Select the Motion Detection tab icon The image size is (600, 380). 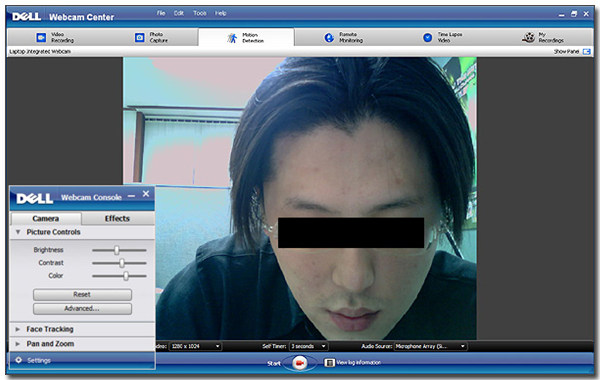point(232,38)
